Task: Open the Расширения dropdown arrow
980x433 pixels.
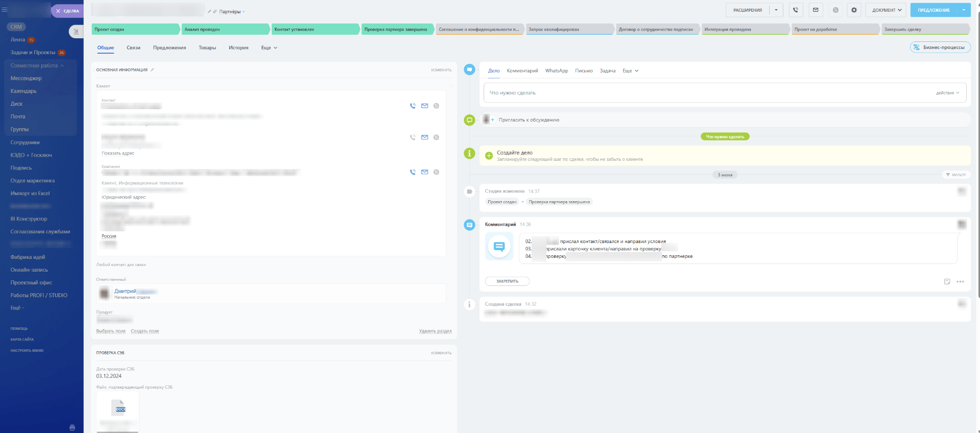Action: pos(776,10)
